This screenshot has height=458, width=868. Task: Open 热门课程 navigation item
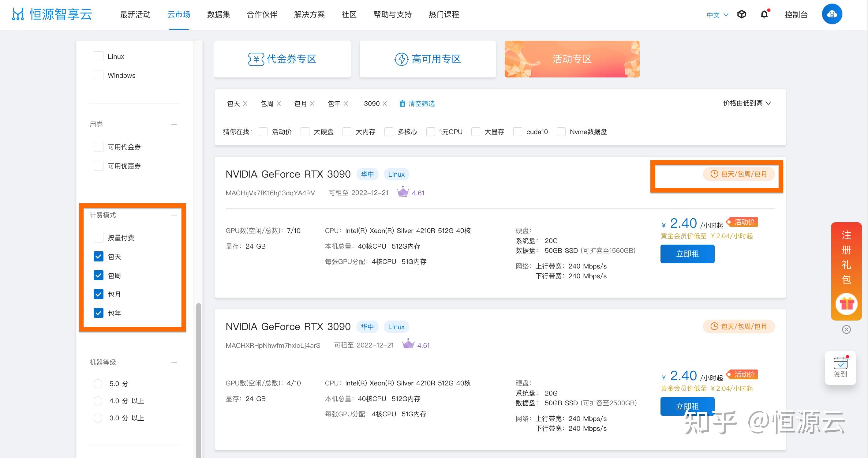444,14
